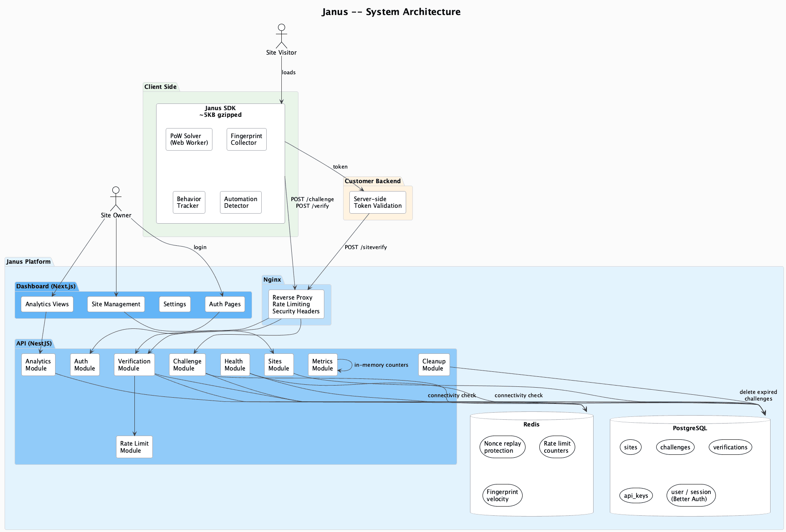Select the Cleanup Module box
This screenshot has height=532, width=786.
pyautogui.click(x=434, y=364)
